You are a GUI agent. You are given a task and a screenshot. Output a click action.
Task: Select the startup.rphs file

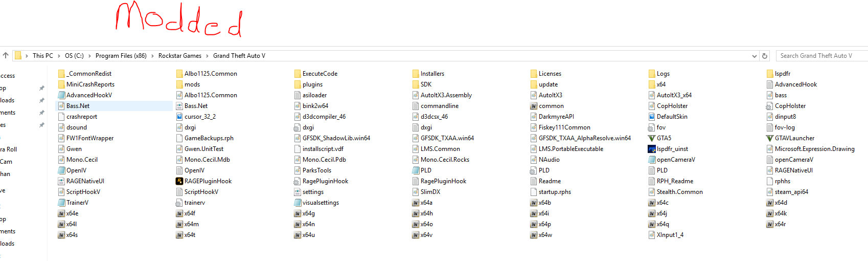[551, 192]
